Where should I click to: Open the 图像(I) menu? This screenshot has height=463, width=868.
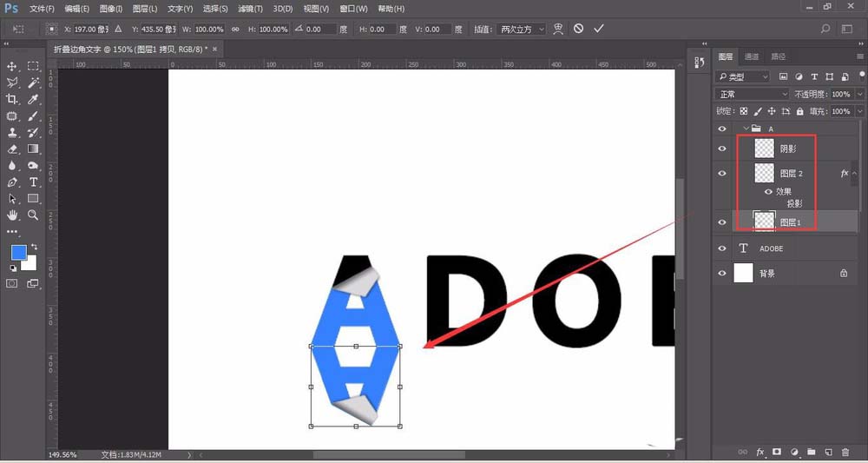pos(111,9)
